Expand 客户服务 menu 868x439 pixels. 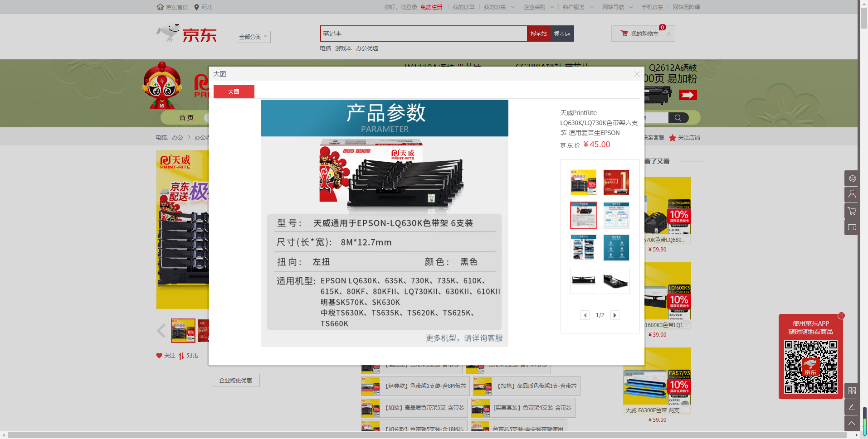coord(578,7)
